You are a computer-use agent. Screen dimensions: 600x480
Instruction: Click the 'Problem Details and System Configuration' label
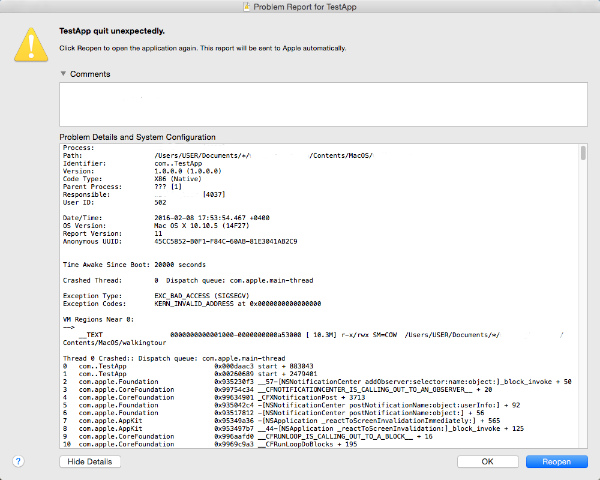pos(137,136)
